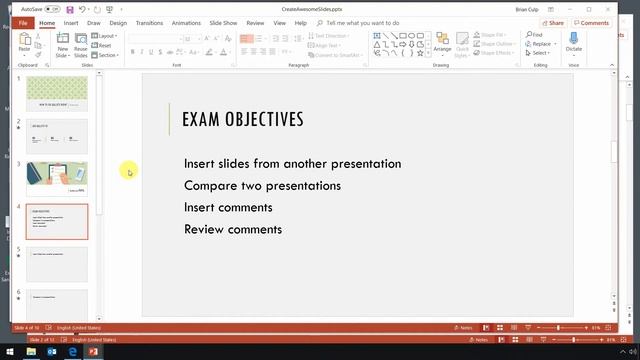The height and width of the screenshot is (360, 640).
Task: Click the Save icon in the title bar
Action: pyautogui.click(x=70, y=9)
